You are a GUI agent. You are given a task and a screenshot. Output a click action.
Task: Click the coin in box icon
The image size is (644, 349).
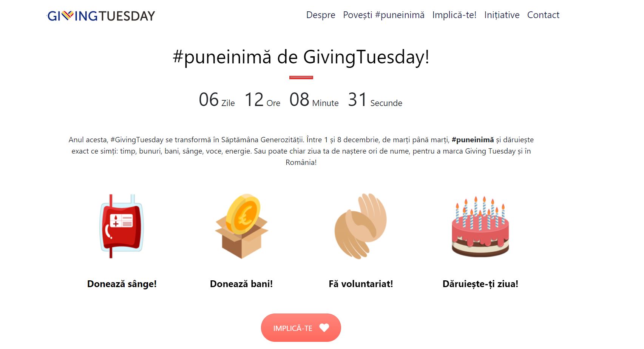[241, 226]
